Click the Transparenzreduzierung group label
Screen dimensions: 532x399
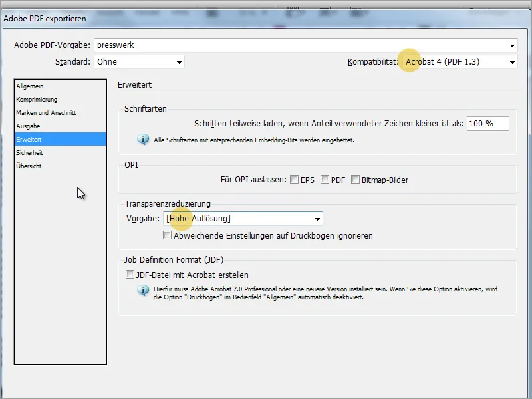(x=168, y=204)
